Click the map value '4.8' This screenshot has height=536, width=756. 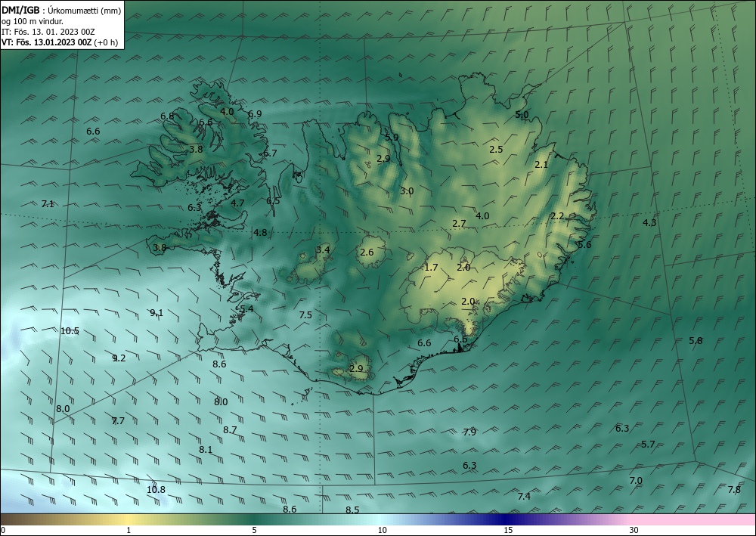pyautogui.click(x=260, y=233)
